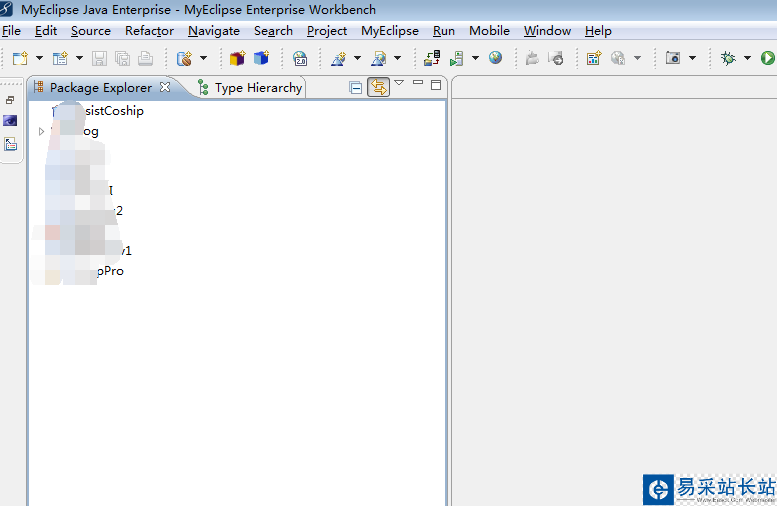
Task: Open the Edit menu
Action: coord(46,31)
